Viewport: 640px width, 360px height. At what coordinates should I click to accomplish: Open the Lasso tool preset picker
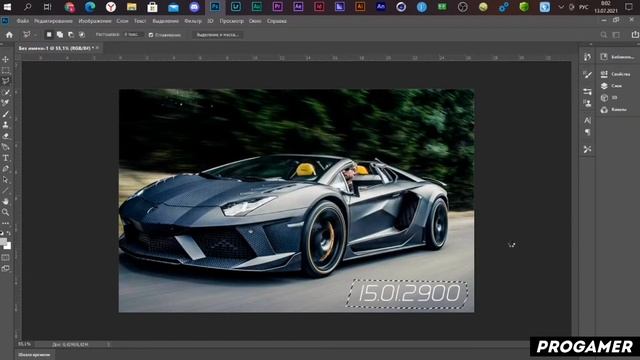pos(29,35)
